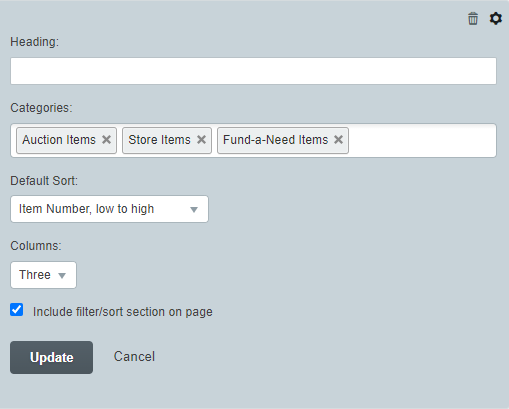Remove the Auction Items category tag

coord(106,139)
